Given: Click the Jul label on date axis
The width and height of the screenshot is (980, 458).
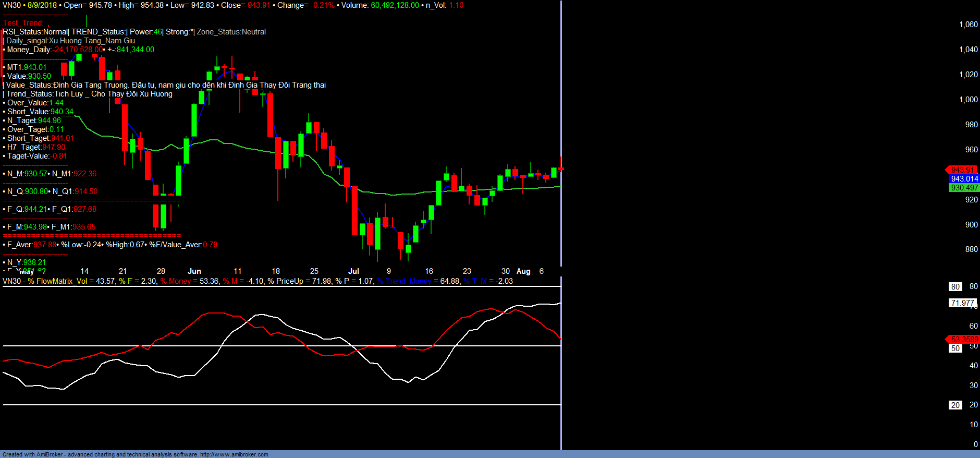Looking at the screenshot, I should tap(353, 271).
